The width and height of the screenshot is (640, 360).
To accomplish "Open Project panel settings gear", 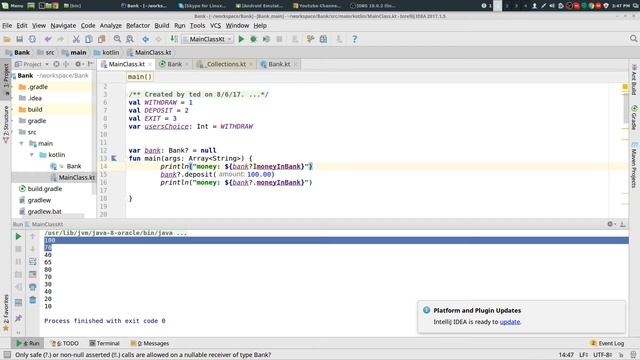I will click(78, 64).
